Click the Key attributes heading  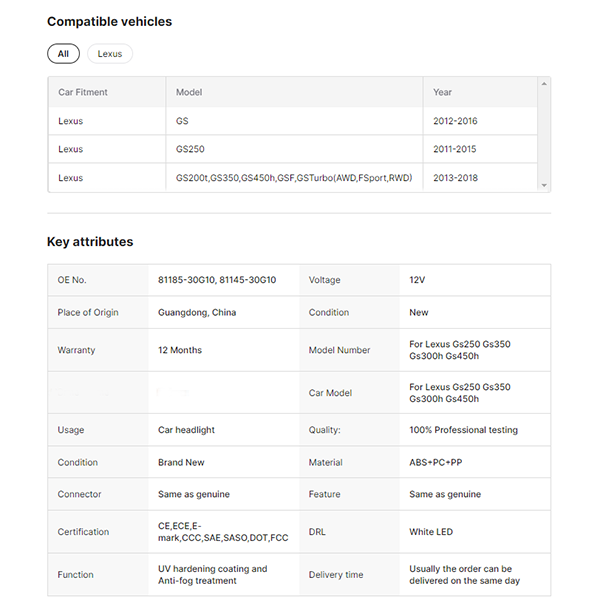(x=90, y=241)
